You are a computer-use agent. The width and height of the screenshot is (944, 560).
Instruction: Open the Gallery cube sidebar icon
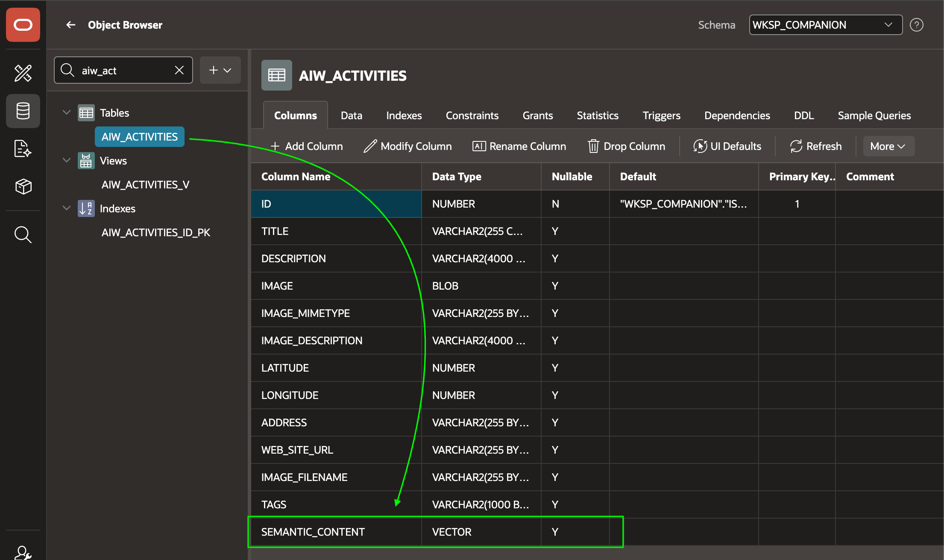[23, 186]
